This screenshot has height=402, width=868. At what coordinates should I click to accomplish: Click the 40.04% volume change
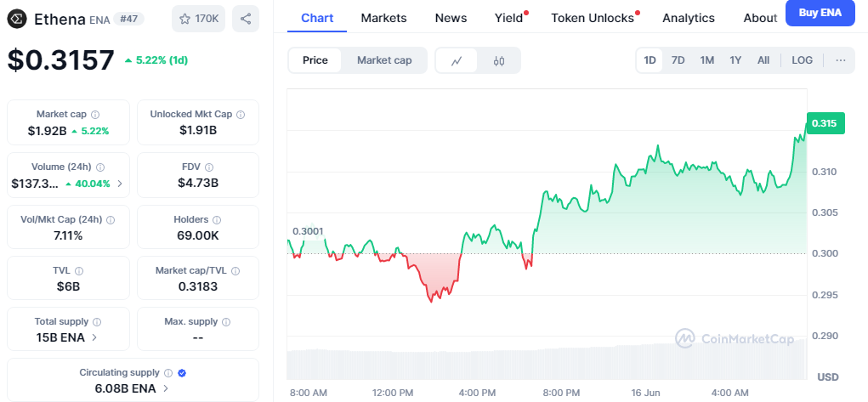click(88, 184)
